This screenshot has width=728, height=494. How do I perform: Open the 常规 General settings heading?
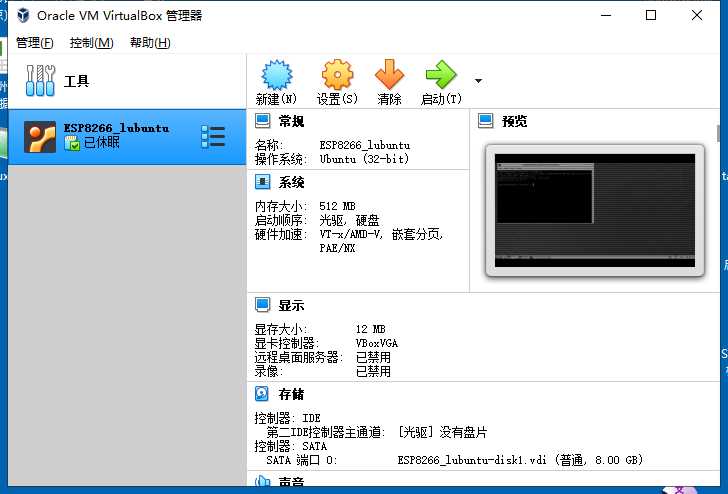tap(291, 121)
